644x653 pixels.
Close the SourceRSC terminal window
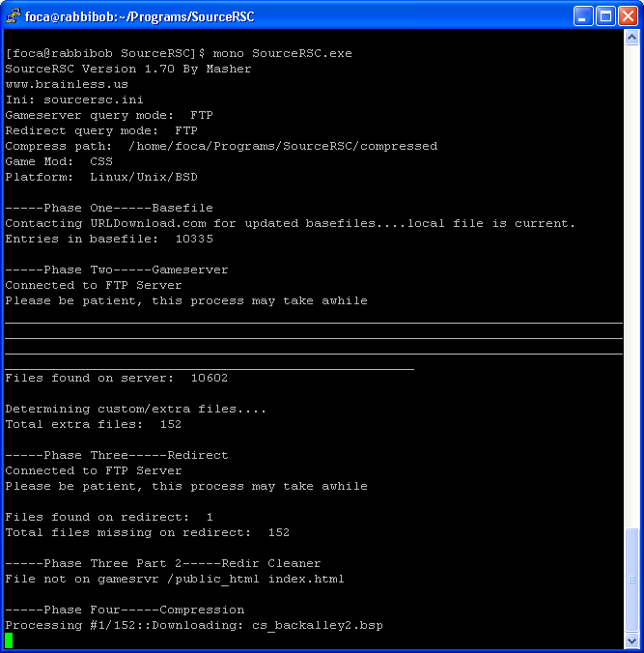tap(627, 15)
